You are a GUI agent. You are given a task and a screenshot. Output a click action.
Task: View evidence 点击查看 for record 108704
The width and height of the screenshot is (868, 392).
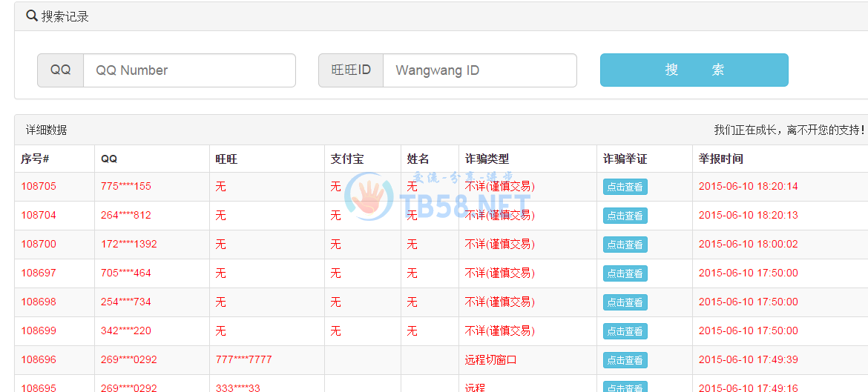[625, 216]
